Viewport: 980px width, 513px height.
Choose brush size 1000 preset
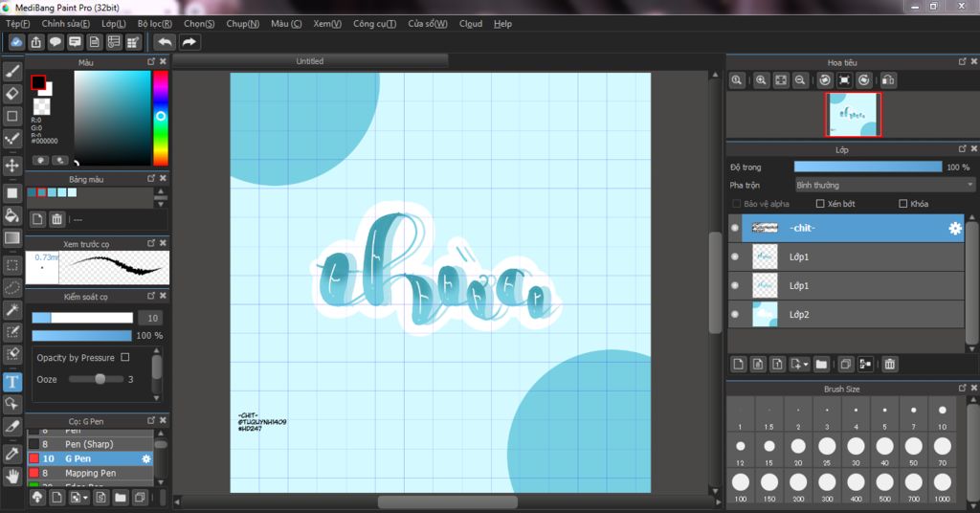click(943, 486)
